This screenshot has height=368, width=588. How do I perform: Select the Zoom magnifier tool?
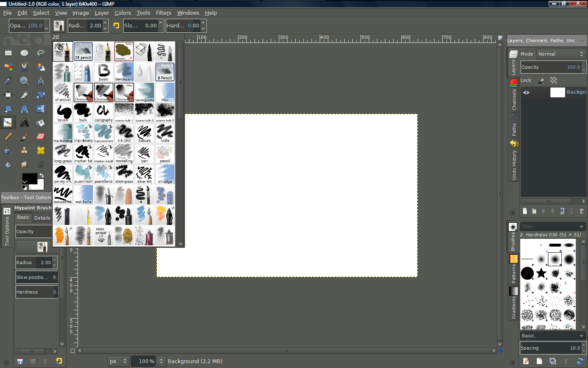(x=24, y=81)
